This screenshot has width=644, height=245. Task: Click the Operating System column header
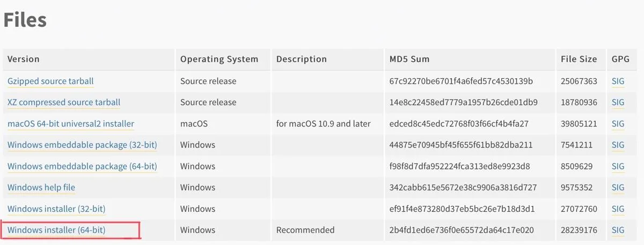point(219,59)
